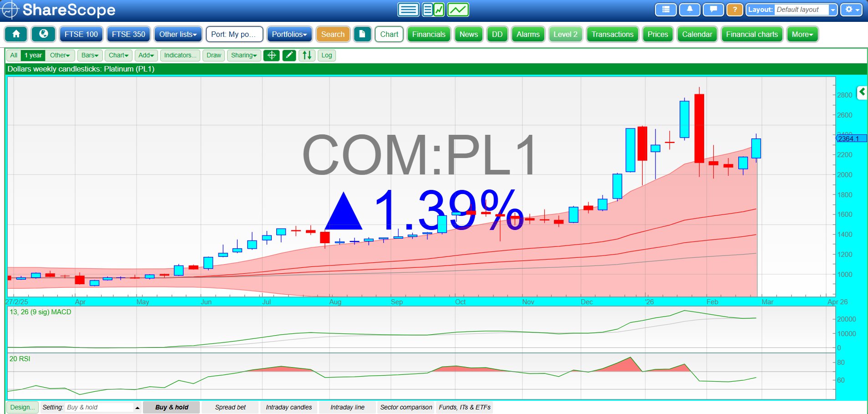Open the Bars dropdown menu
Image resolution: width=868 pixels, height=414 pixels.
coord(90,56)
